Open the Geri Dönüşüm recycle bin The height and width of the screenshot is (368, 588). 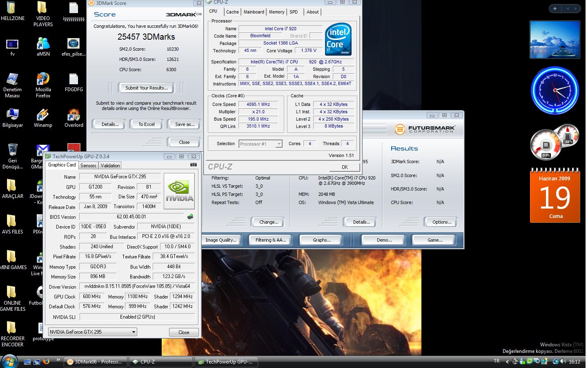[12, 156]
